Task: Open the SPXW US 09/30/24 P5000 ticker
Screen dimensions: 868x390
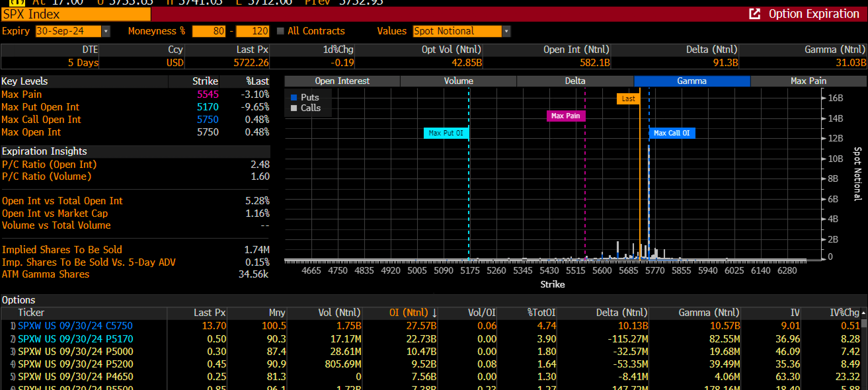Action: [75, 351]
